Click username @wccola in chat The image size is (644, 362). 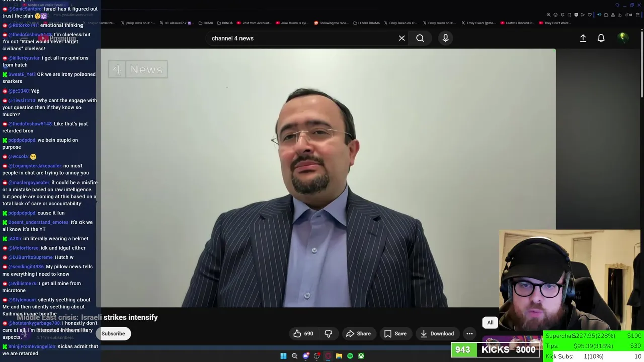coord(18,156)
